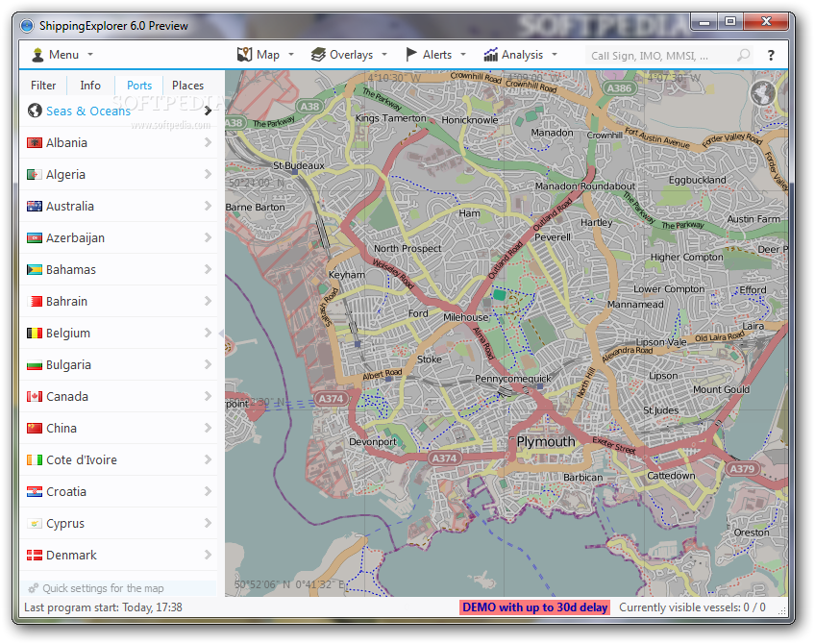Open the Menu icon with person
The image size is (815, 644).
tap(37, 55)
